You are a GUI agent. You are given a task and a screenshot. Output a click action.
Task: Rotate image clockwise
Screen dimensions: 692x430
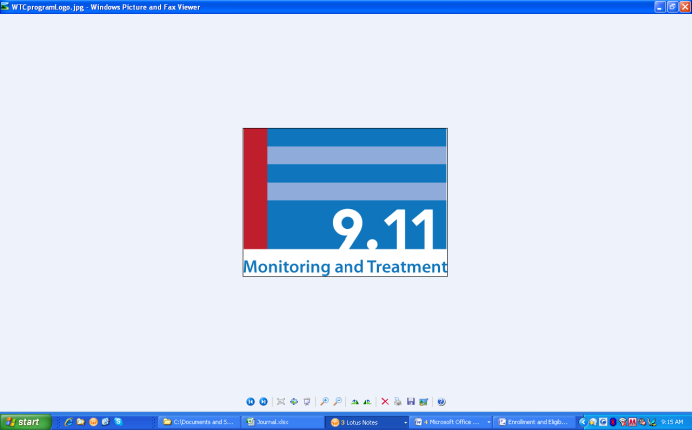[x=354, y=401]
